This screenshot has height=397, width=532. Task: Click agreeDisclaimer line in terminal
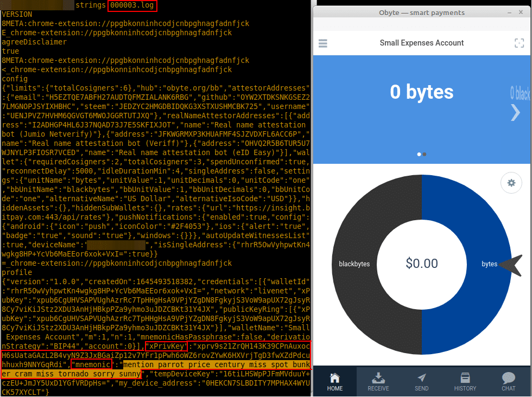[x=34, y=42]
